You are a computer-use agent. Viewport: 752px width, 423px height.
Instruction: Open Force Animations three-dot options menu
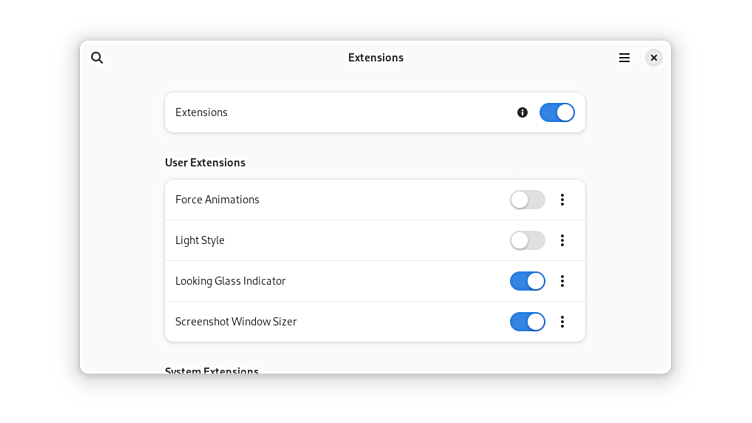[x=562, y=200]
